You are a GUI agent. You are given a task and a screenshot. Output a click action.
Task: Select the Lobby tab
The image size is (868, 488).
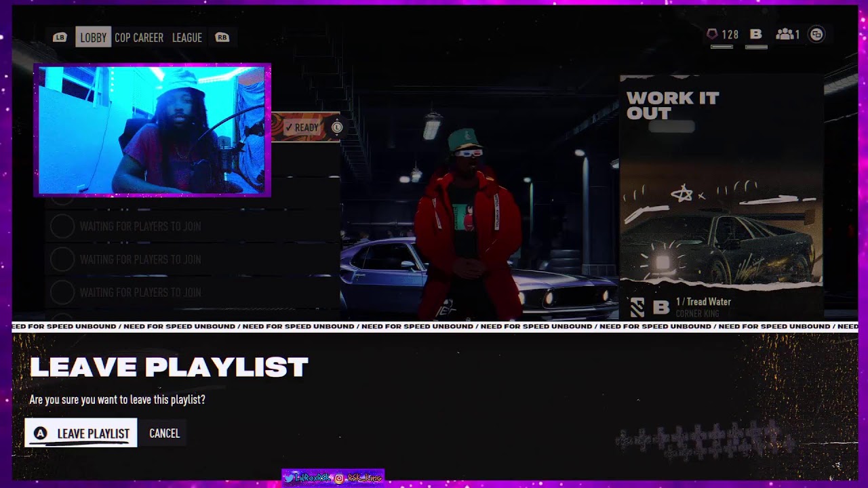(93, 37)
